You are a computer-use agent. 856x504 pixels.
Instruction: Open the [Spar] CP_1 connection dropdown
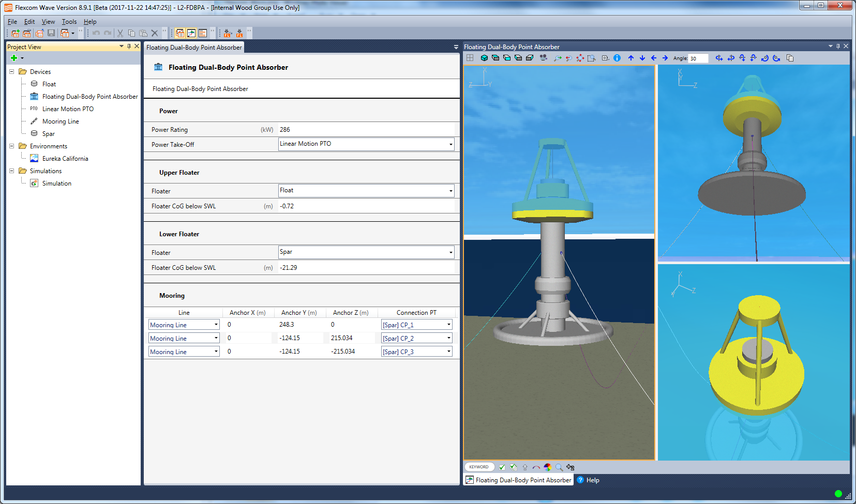tap(449, 325)
